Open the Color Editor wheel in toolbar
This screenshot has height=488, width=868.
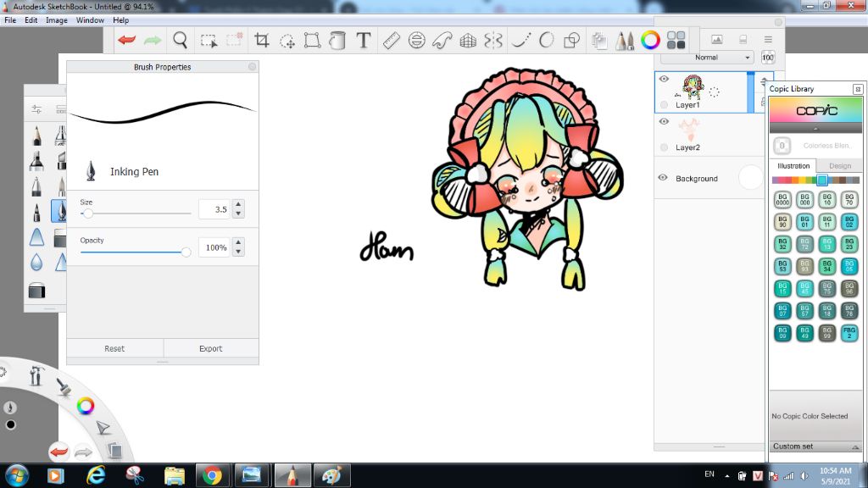click(x=650, y=40)
